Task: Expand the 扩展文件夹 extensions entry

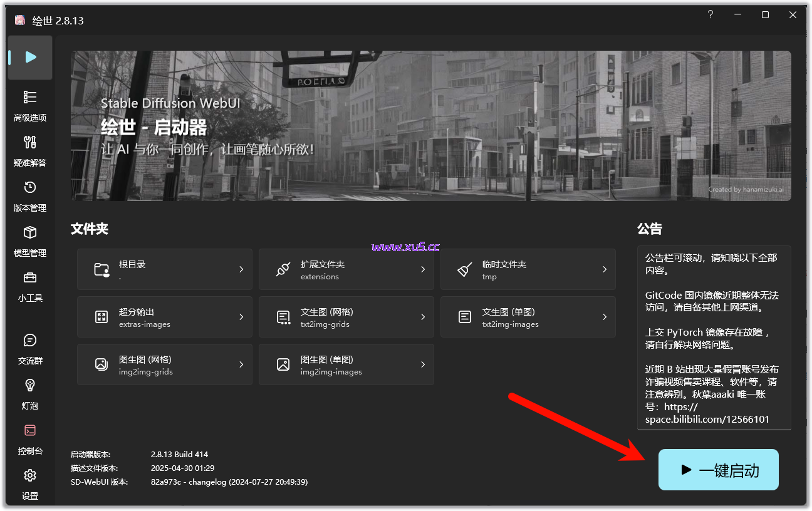Action: coord(346,269)
